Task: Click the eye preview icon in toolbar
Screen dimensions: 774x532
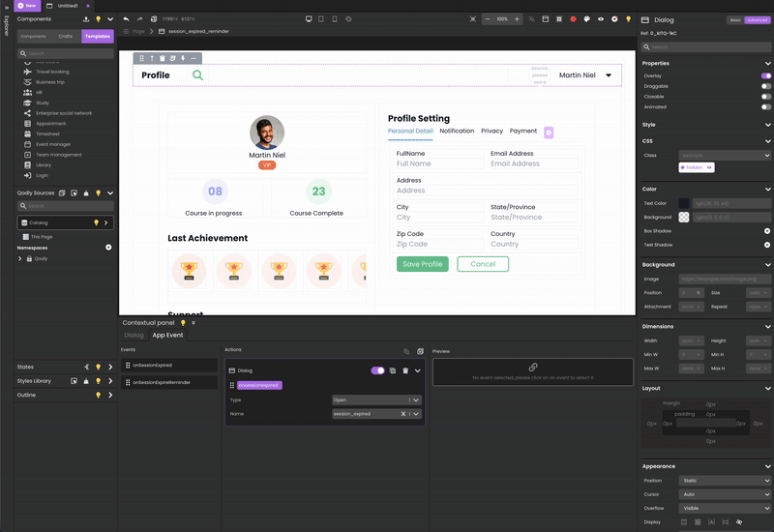Action: (600, 18)
